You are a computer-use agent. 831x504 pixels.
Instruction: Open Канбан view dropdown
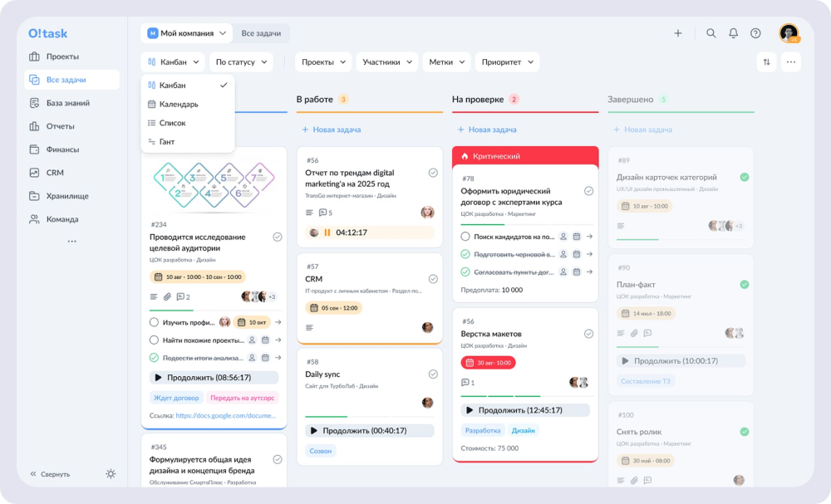click(x=173, y=62)
